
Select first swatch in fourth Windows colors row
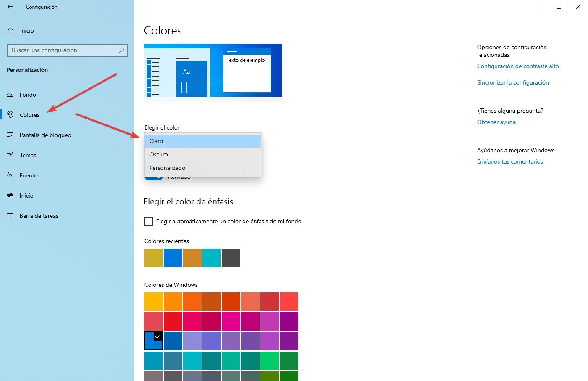(154, 361)
